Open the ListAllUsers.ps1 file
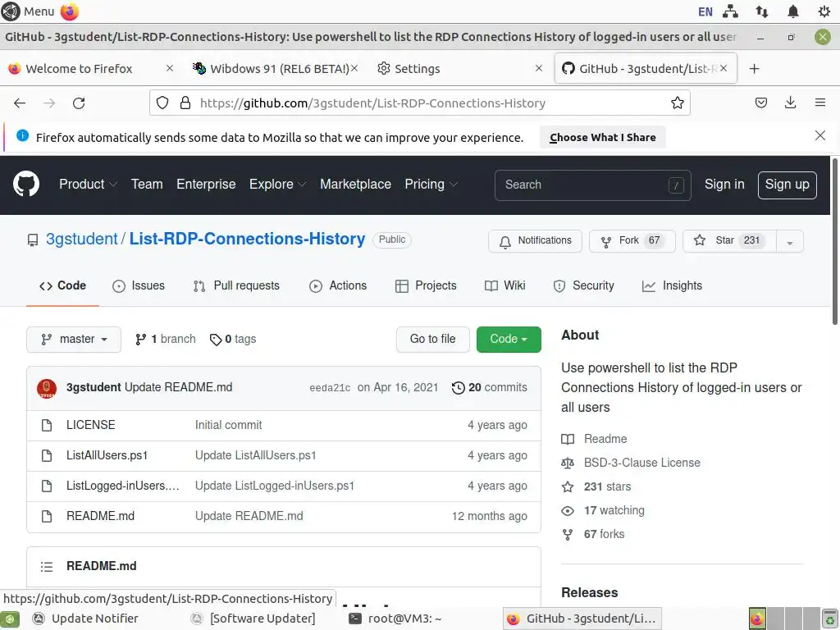This screenshot has width=840, height=630. click(x=107, y=455)
